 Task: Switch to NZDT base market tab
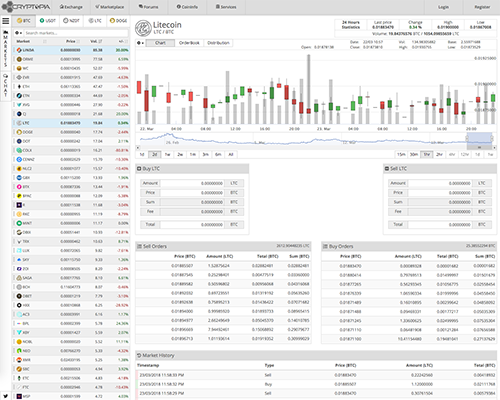point(71,21)
